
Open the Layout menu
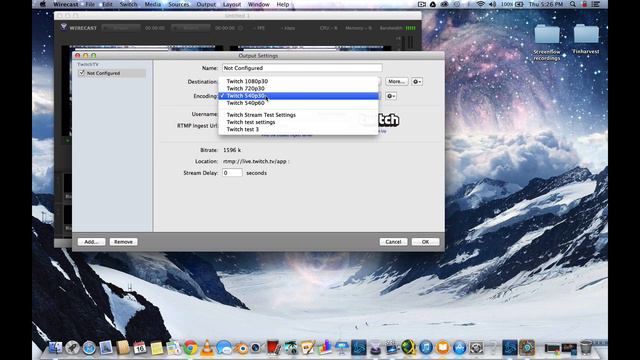click(x=232, y=4)
